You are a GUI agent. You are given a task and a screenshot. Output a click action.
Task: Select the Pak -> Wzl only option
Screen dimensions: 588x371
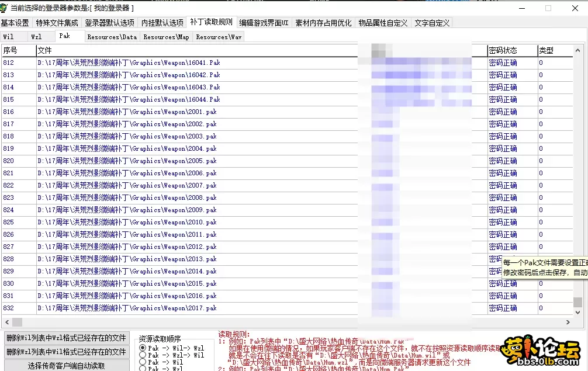pos(161,369)
